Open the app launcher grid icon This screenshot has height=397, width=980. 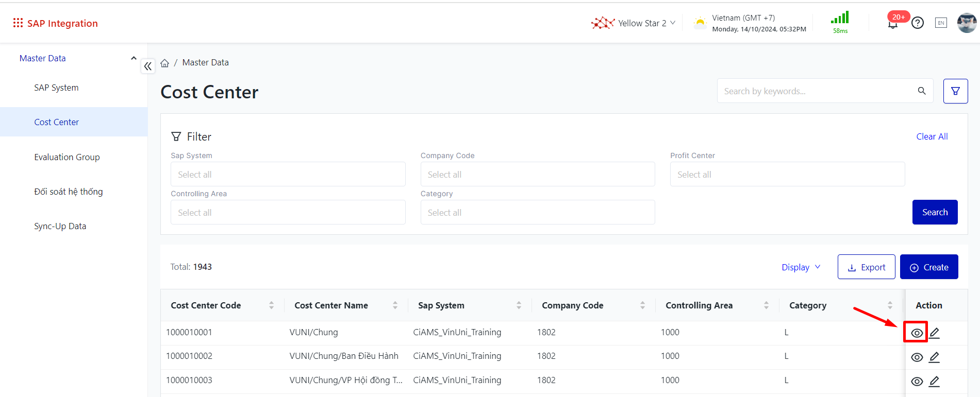pyautogui.click(x=18, y=23)
